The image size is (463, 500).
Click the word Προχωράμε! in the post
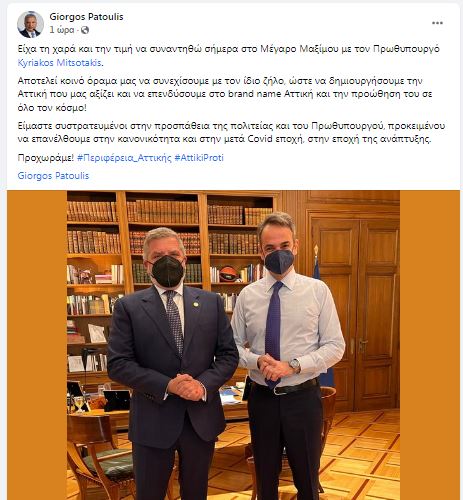46,158
